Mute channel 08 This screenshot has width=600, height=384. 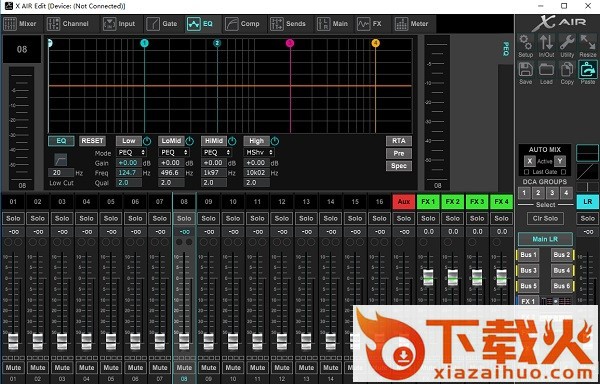pyautogui.click(x=184, y=368)
